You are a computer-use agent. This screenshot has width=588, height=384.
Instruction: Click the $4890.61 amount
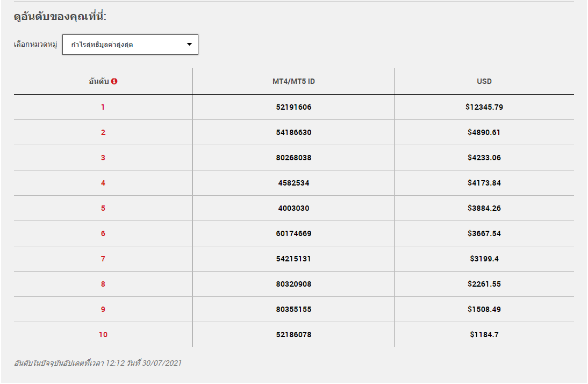click(484, 132)
